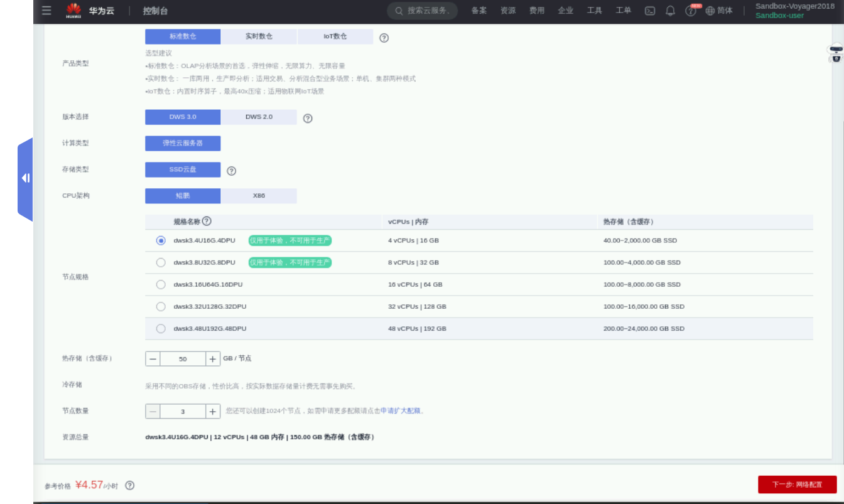Screen dimensions: 844x504
Task: Click the vCPUs | 内存 column header
Action: click(x=408, y=222)
